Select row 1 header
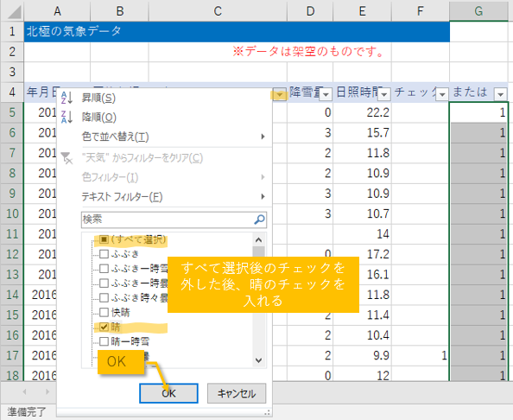The image size is (513, 420). tap(12, 31)
